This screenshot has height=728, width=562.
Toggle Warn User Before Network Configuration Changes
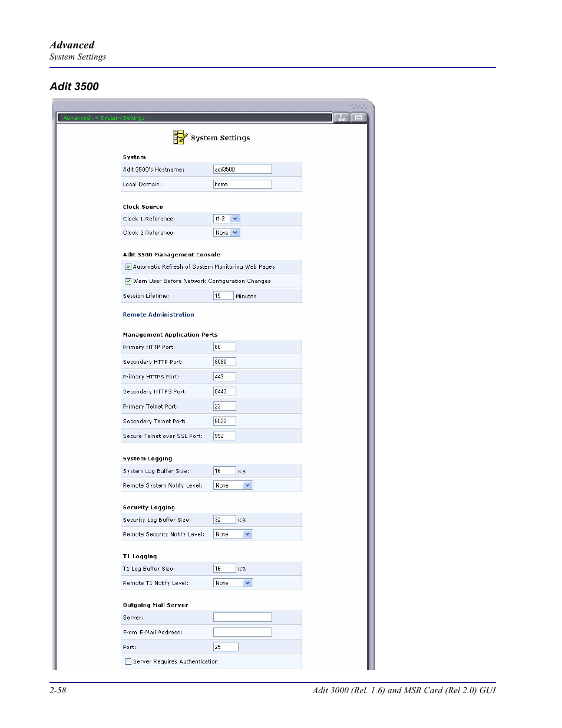click(x=128, y=281)
